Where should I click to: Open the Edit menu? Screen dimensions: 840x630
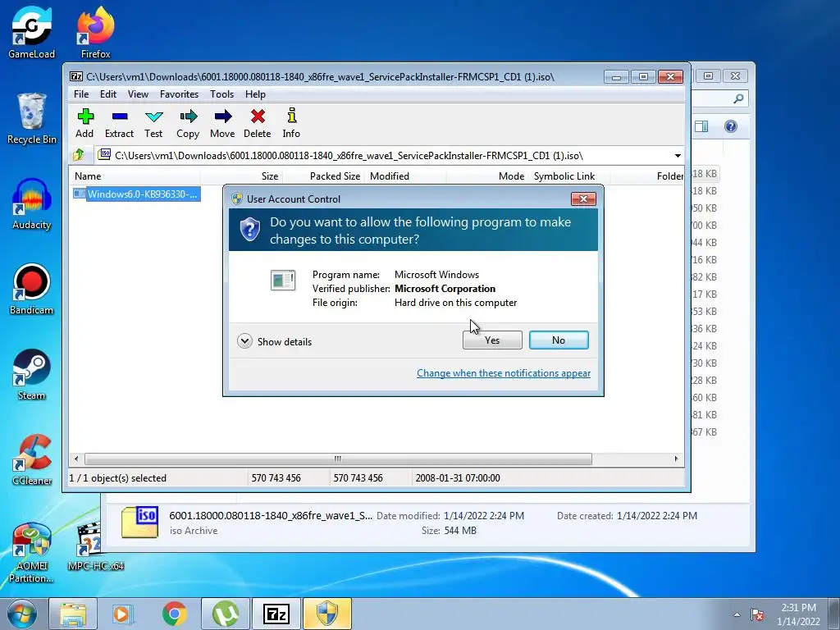pos(107,94)
